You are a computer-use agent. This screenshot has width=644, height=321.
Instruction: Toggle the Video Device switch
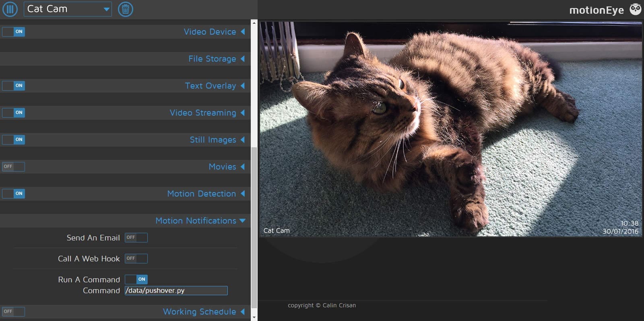[x=14, y=32]
